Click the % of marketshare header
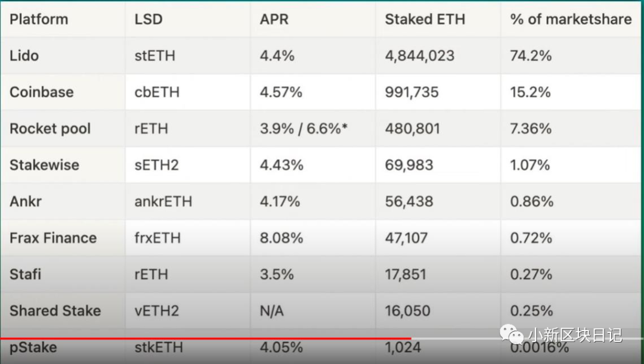This screenshot has height=364, width=644. point(571,19)
